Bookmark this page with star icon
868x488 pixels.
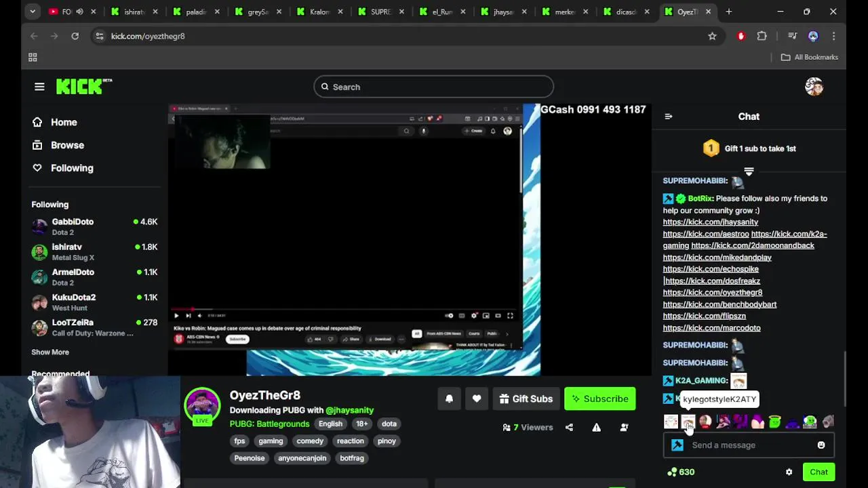coord(712,36)
